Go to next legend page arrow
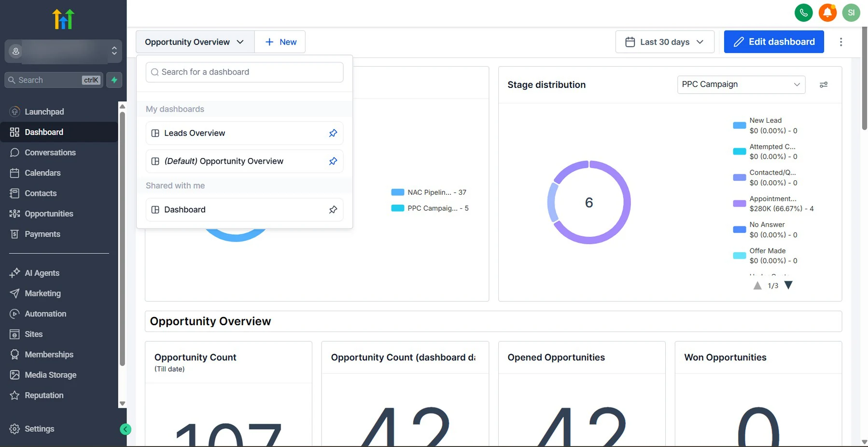 coord(788,285)
